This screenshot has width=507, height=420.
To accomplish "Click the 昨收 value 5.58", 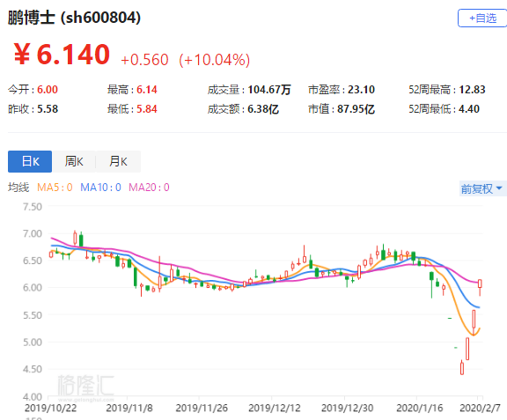I will tap(48, 109).
